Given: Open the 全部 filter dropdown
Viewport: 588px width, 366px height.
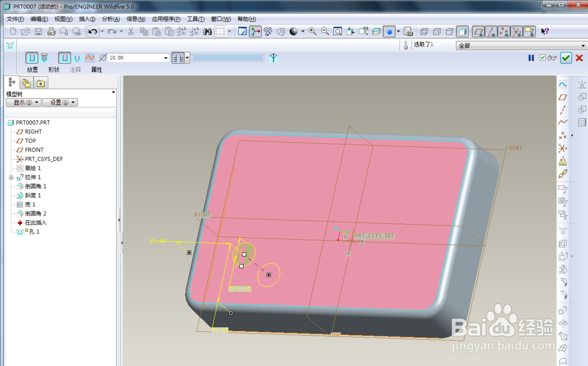Looking at the screenshot, I should click(x=582, y=45).
